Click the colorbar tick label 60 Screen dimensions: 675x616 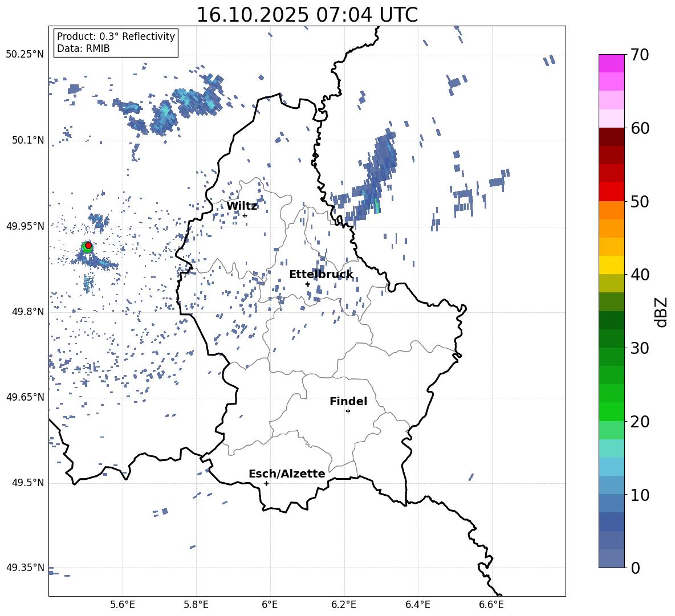[640, 128]
